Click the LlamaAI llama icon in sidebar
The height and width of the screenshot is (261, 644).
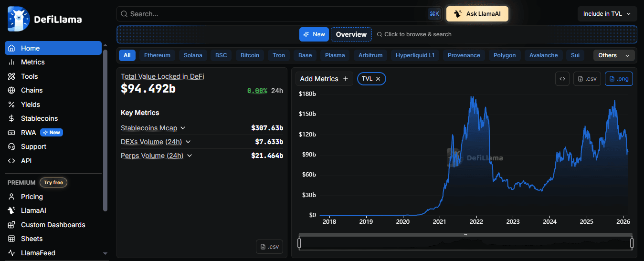pyautogui.click(x=11, y=210)
